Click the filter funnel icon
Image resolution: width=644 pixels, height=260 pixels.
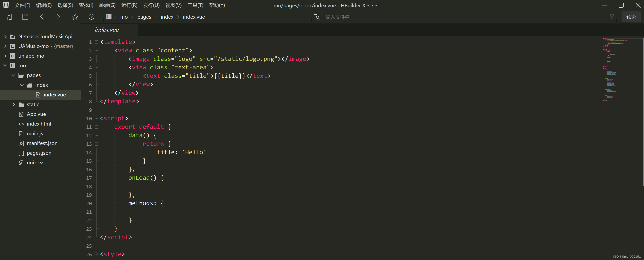[611, 17]
